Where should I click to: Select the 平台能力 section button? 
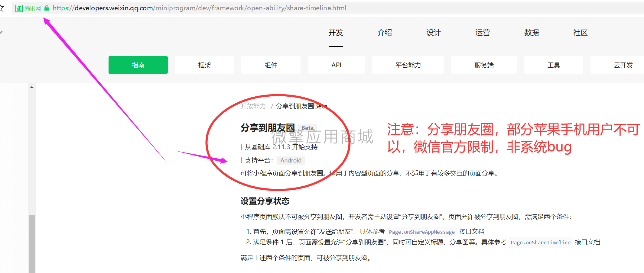[x=408, y=65]
